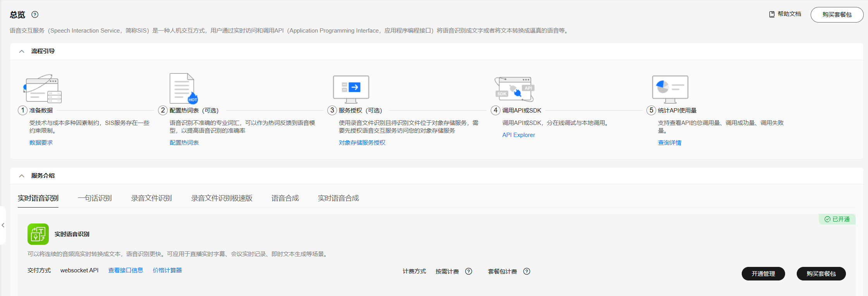Click the 总览 page title
The image size is (868, 296).
17,15
